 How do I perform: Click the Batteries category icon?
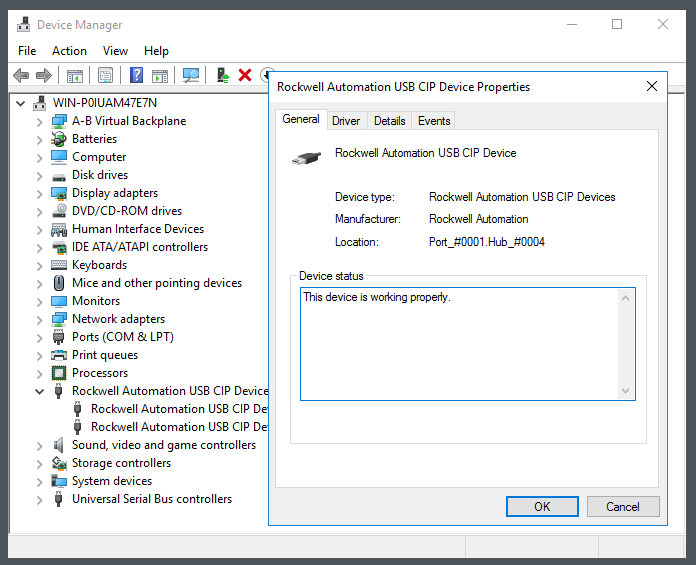[x=59, y=139]
